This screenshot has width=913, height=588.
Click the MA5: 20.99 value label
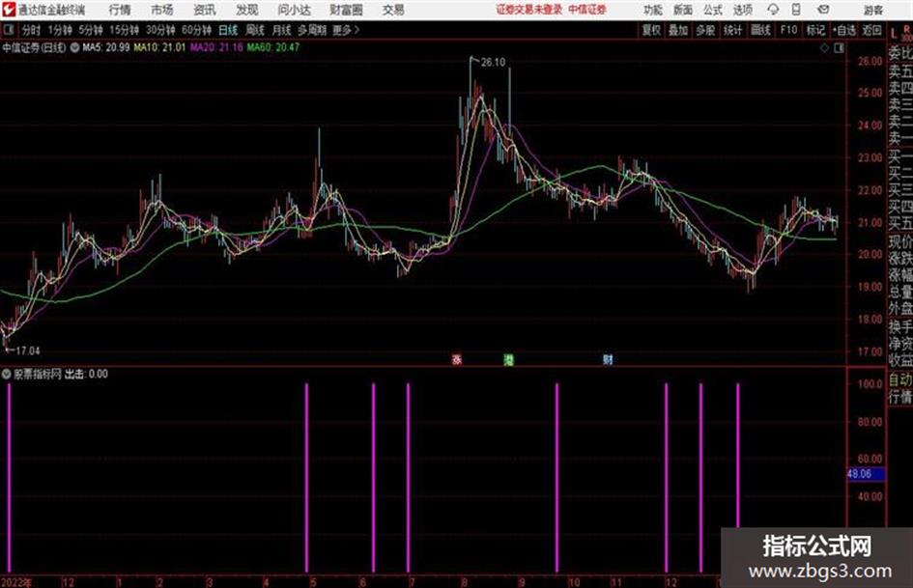pyautogui.click(x=106, y=47)
